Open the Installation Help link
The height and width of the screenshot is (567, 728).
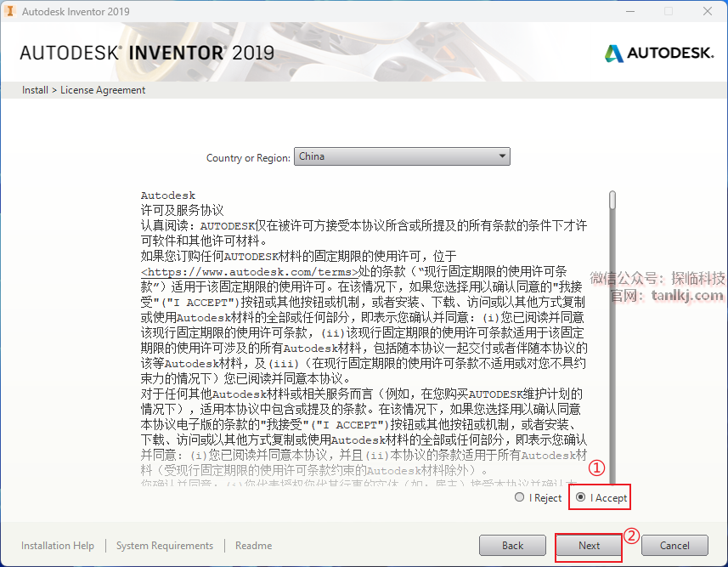(58, 546)
